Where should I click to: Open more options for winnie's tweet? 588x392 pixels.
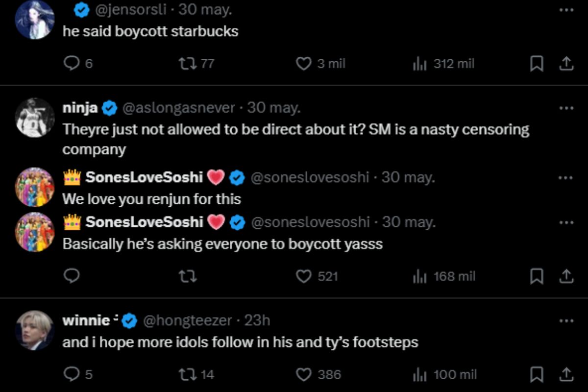(x=567, y=320)
